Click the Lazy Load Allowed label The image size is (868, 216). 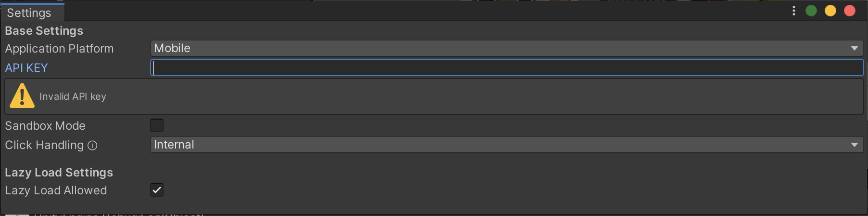[x=56, y=190]
